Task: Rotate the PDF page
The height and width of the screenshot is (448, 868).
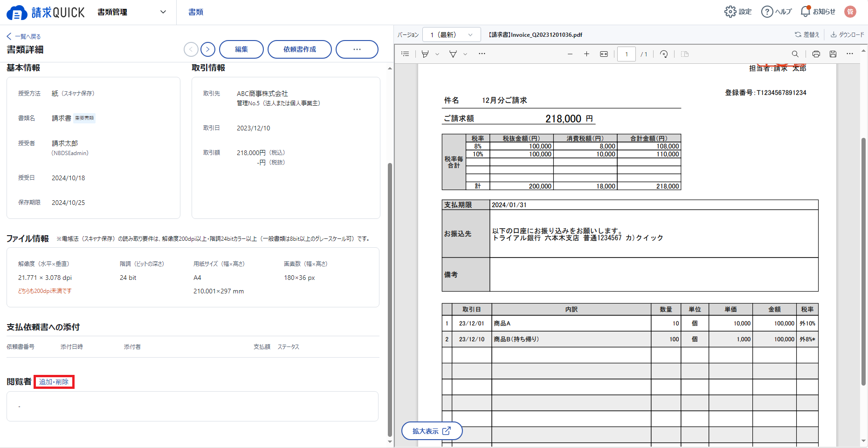Action: 664,54
